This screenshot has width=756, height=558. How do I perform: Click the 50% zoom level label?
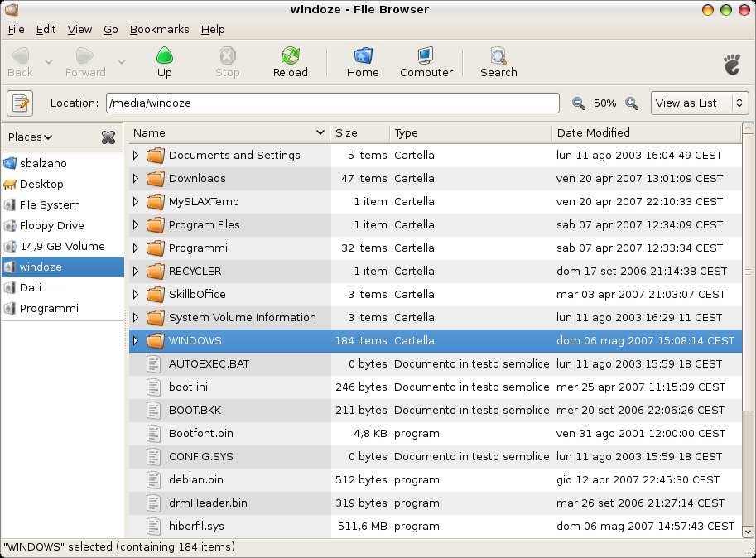coord(604,103)
